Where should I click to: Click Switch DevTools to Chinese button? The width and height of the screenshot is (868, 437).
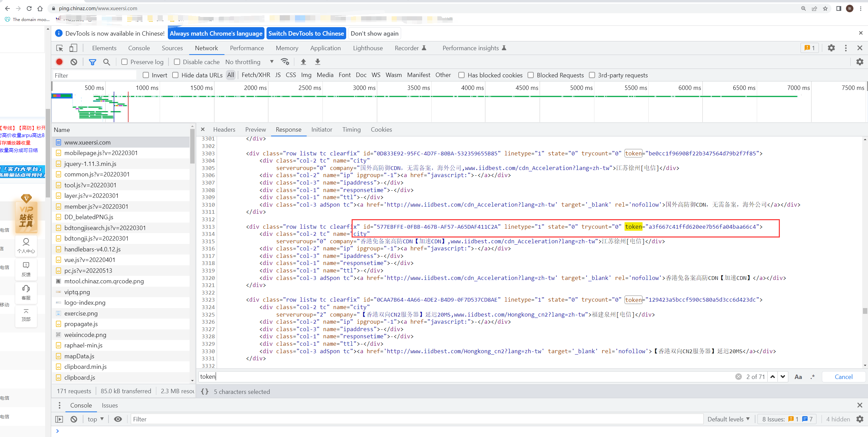pyautogui.click(x=306, y=34)
